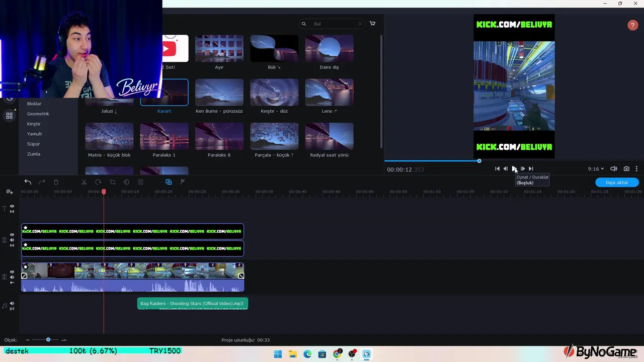This screenshot has width=644, height=362.
Task: Add a marker with flag icon
Action: (183, 182)
